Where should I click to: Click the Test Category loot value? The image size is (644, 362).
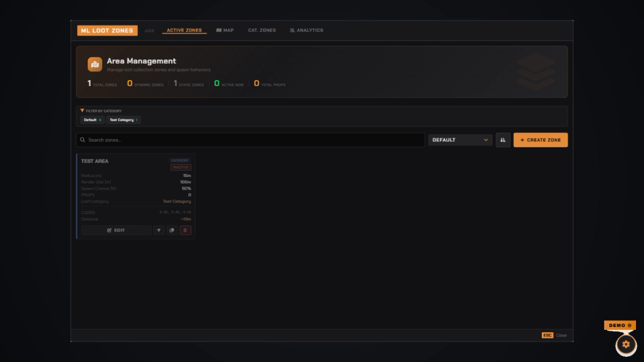point(176,202)
